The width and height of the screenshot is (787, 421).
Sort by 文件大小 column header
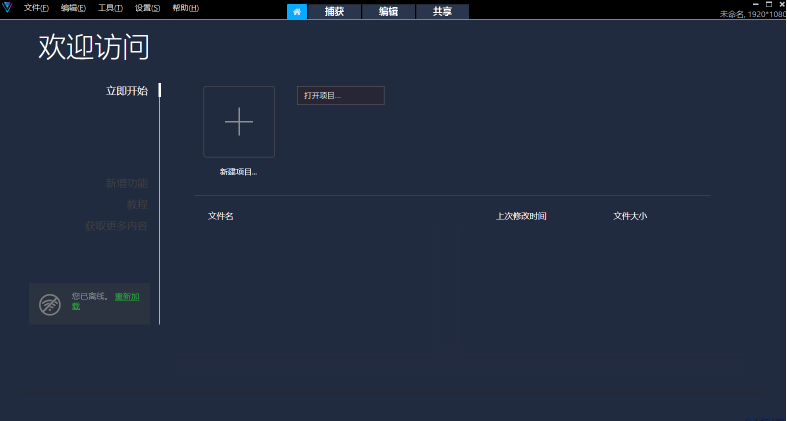click(x=630, y=216)
